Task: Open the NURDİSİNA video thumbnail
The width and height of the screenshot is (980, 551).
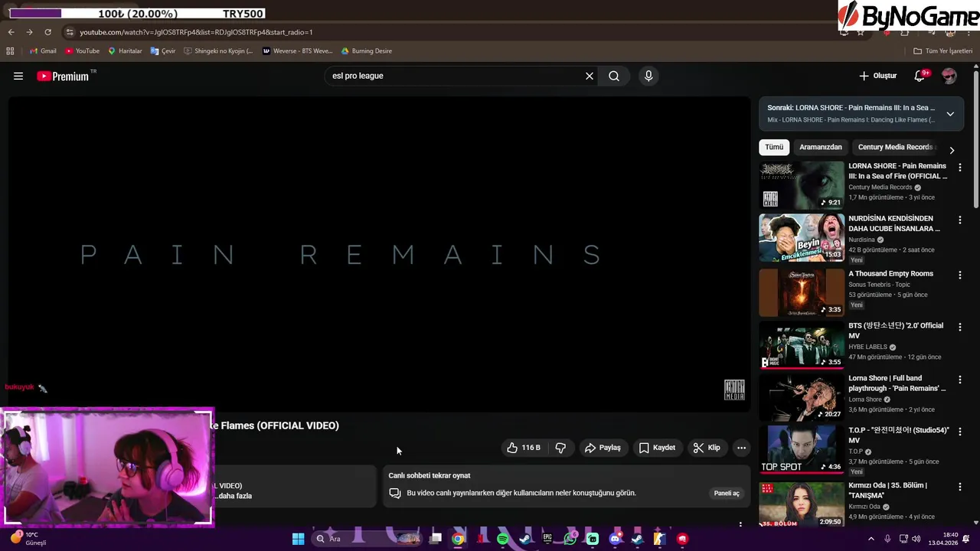Action: point(802,237)
